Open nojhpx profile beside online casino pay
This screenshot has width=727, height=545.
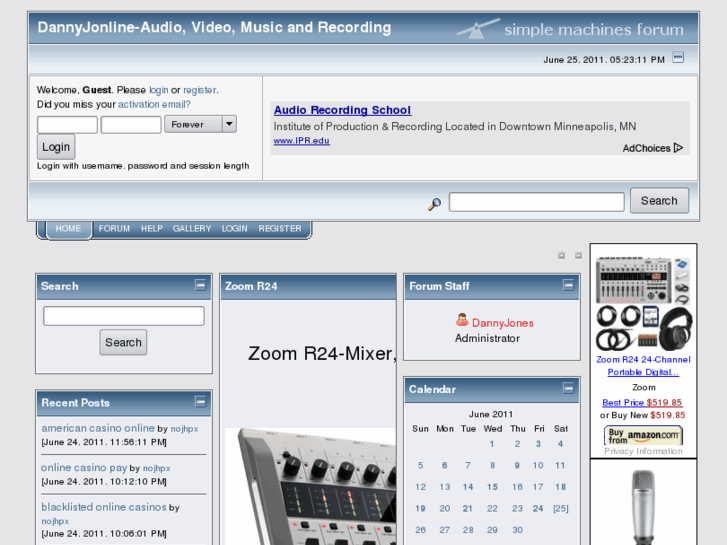pyautogui.click(x=156, y=468)
